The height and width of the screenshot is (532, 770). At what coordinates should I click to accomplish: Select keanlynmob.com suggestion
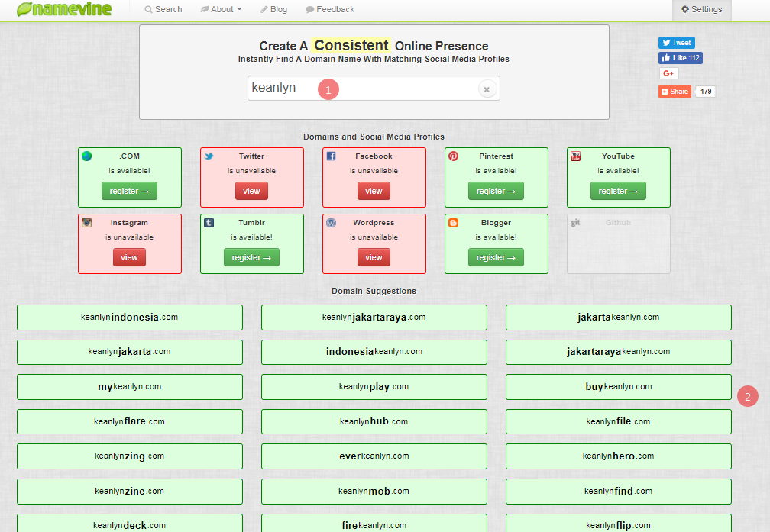[x=374, y=492]
